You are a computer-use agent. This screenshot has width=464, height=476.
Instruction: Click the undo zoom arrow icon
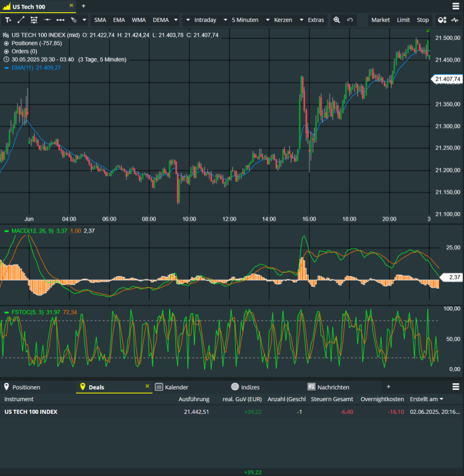(350, 20)
